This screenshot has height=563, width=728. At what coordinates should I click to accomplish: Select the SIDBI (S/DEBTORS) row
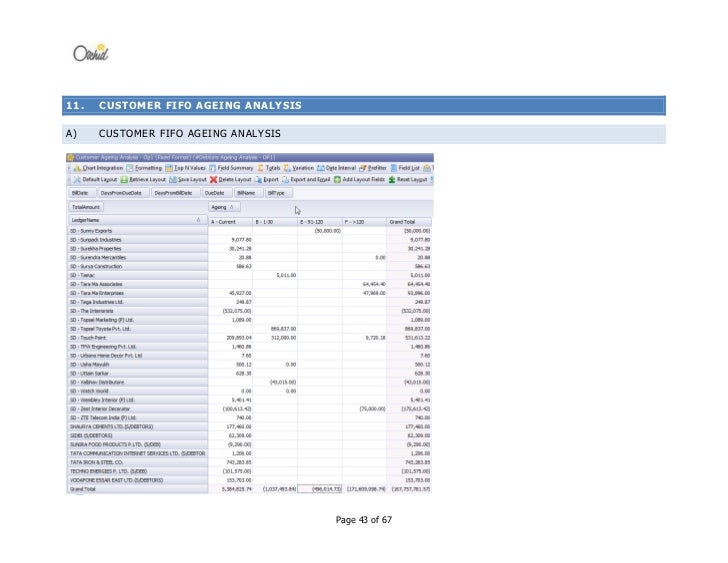click(137, 435)
